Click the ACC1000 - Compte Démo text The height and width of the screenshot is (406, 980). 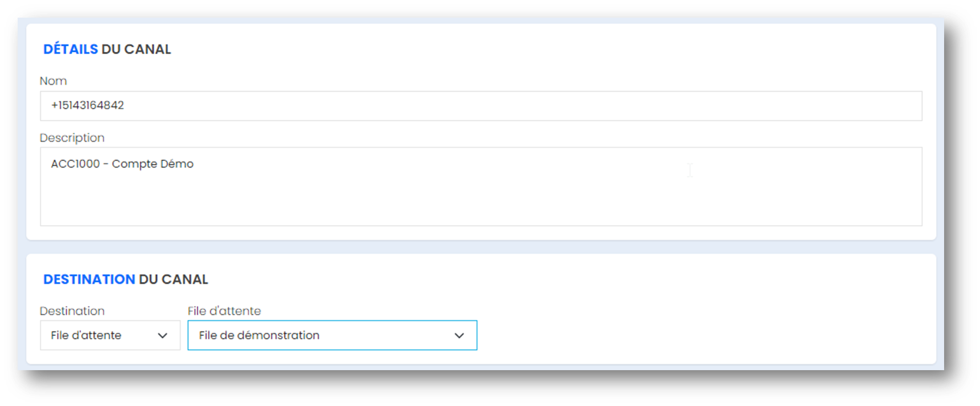122,164
